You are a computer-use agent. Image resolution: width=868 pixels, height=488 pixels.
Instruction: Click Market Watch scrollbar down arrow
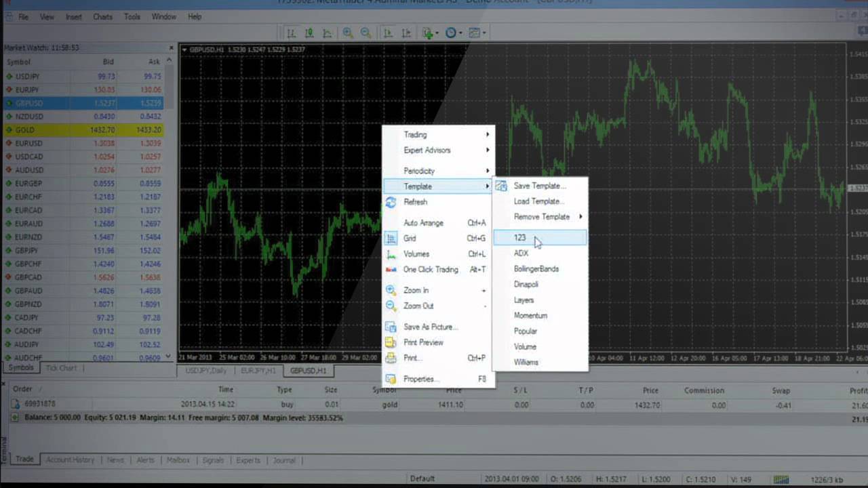pyautogui.click(x=169, y=357)
